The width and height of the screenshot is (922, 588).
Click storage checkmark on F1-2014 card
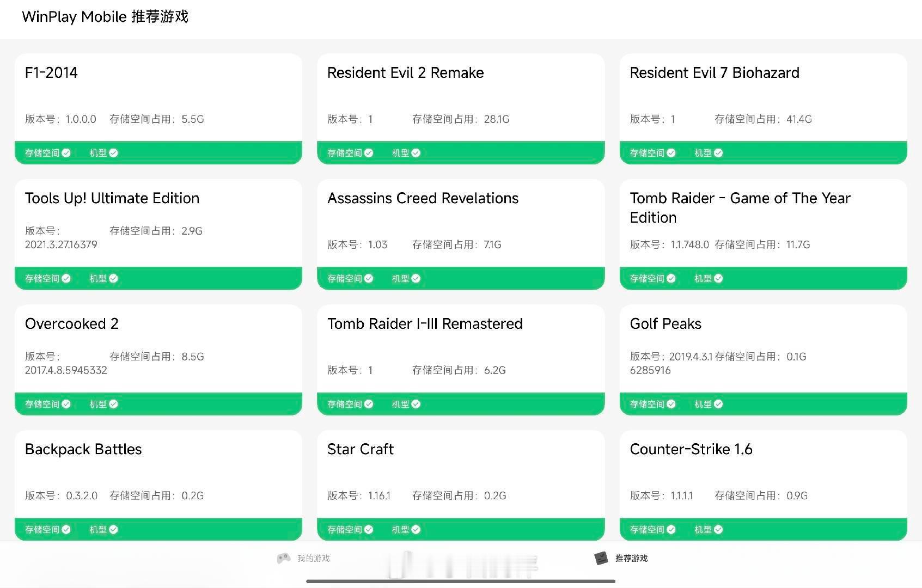(x=66, y=153)
